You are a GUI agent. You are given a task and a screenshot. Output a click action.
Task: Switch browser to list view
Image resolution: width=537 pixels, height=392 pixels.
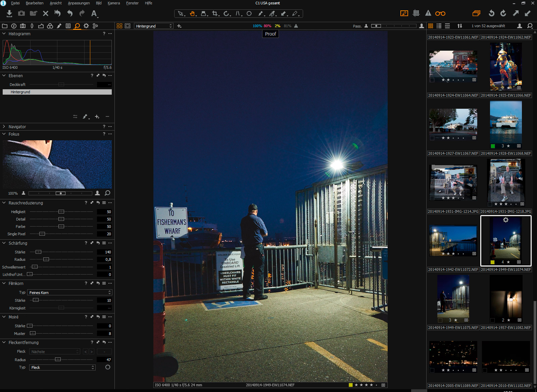[x=439, y=26]
